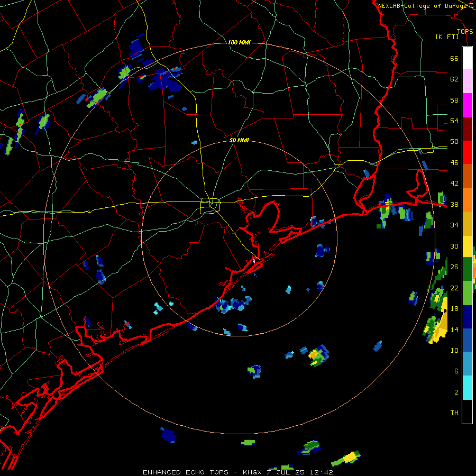Click the 66 value on the tops scale

point(454,59)
